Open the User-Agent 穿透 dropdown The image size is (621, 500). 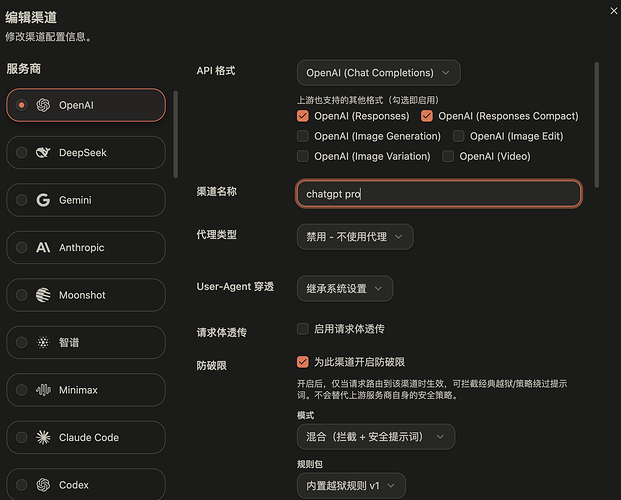(345, 288)
